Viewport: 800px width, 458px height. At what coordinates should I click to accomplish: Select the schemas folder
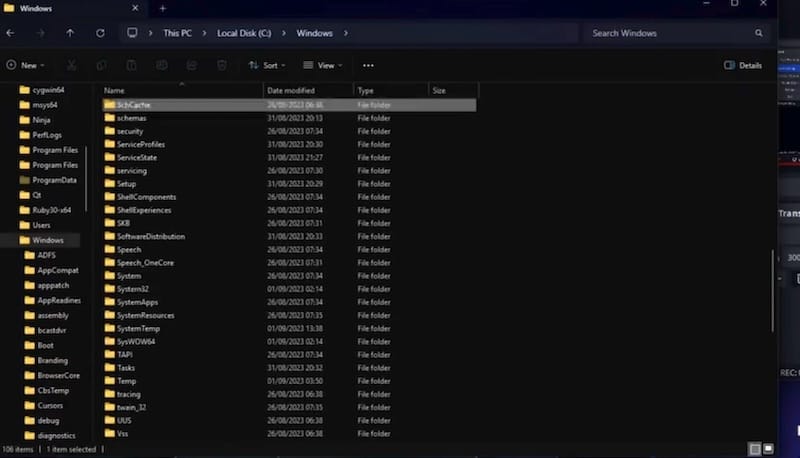coord(289,118)
